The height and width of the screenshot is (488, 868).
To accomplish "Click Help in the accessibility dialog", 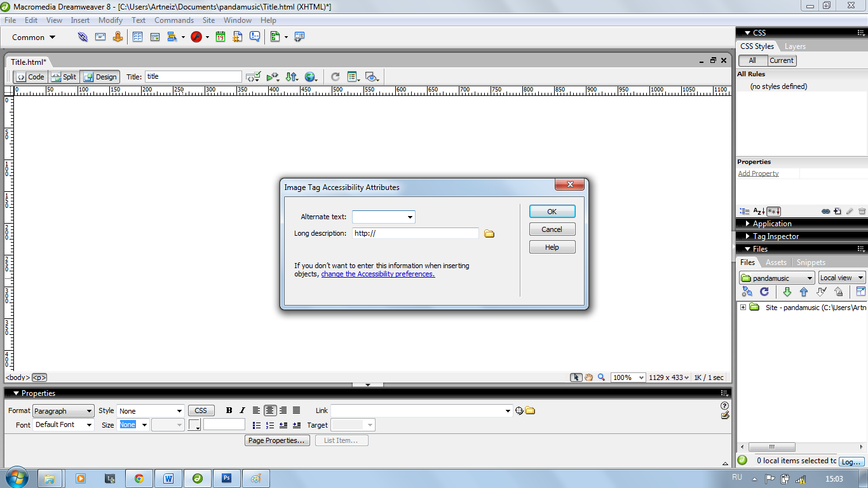I will pos(552,247).
